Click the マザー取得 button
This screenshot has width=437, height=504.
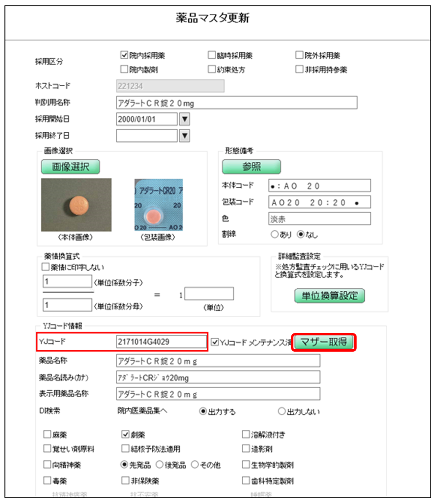coord(324,342)
